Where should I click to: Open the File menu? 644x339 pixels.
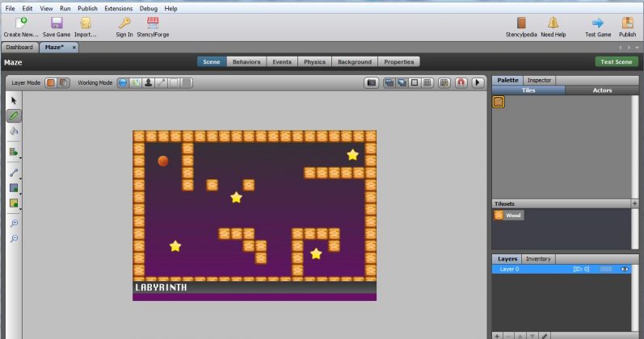11,8
